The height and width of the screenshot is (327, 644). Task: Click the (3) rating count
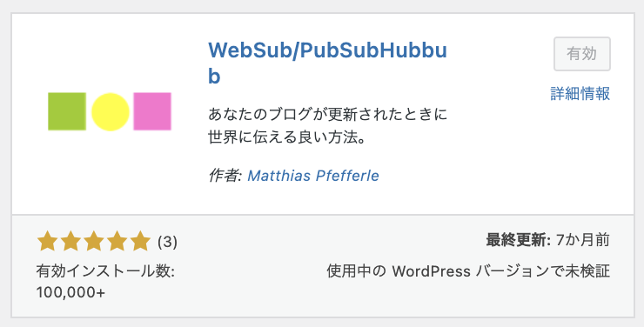tap(167, 242)
